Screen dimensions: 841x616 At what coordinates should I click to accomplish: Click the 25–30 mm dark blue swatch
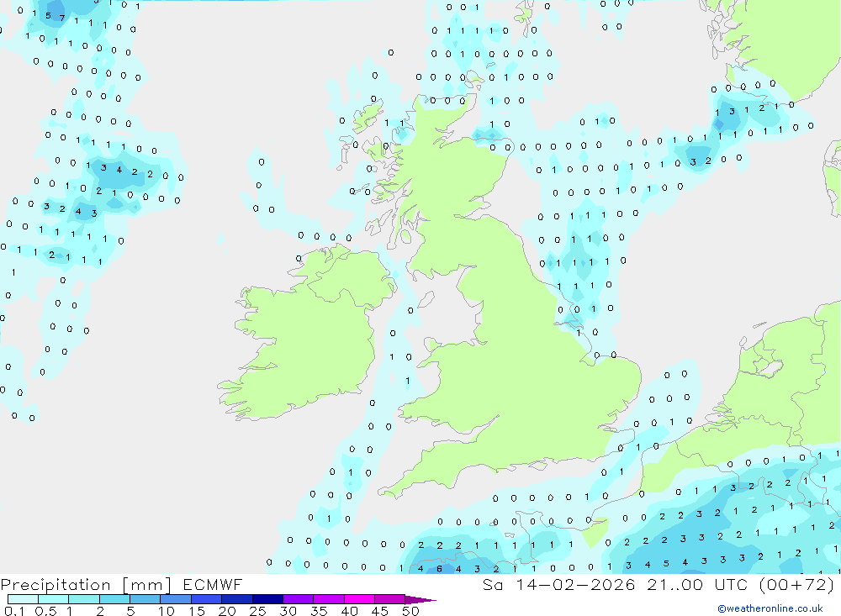(x=267, y=599)
